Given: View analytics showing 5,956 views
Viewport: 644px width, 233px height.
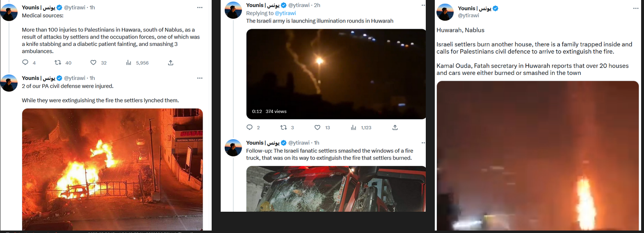Looking at the screenshot, I should click(129, 63).
